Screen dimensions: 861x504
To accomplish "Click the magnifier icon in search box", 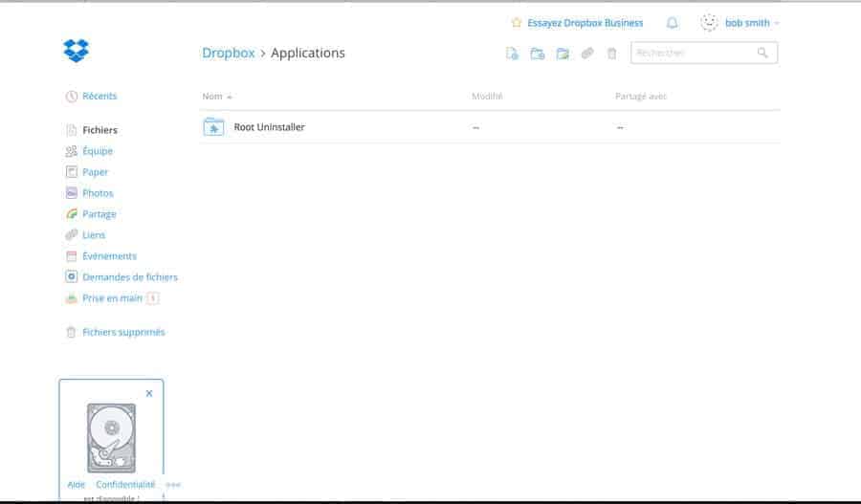I will (x=762, y=54).
